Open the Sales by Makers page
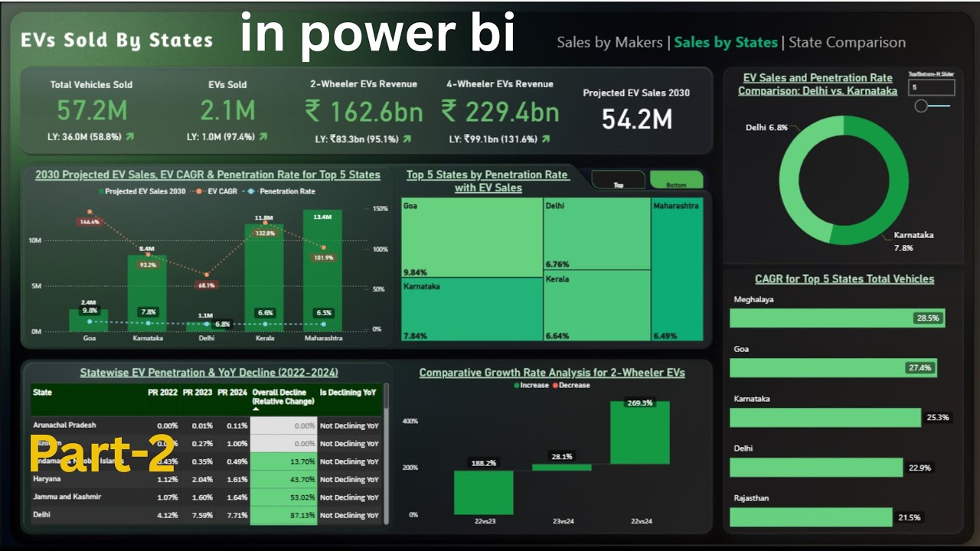Viewport: 980px width, 551px height. (x=609, y=43)
